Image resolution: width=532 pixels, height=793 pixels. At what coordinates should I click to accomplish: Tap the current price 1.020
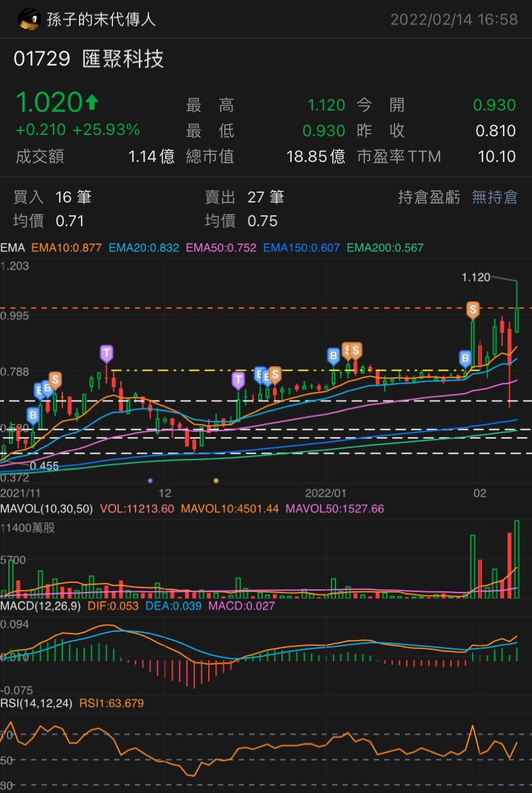[48, 102]
